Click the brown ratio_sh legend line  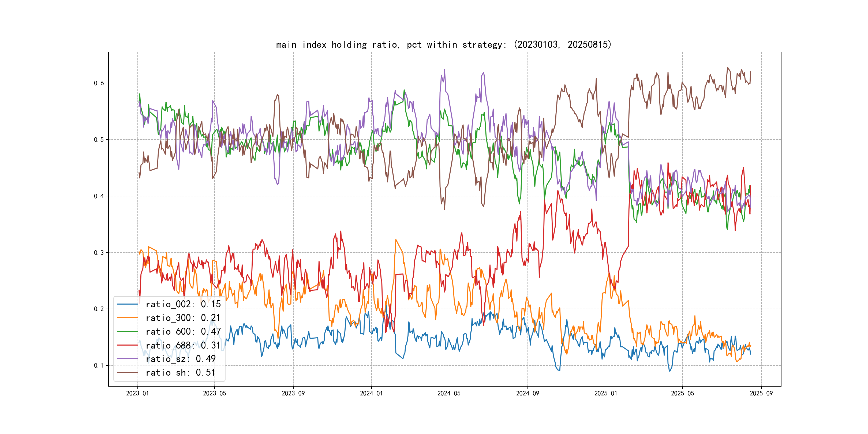tap(127, 373)
